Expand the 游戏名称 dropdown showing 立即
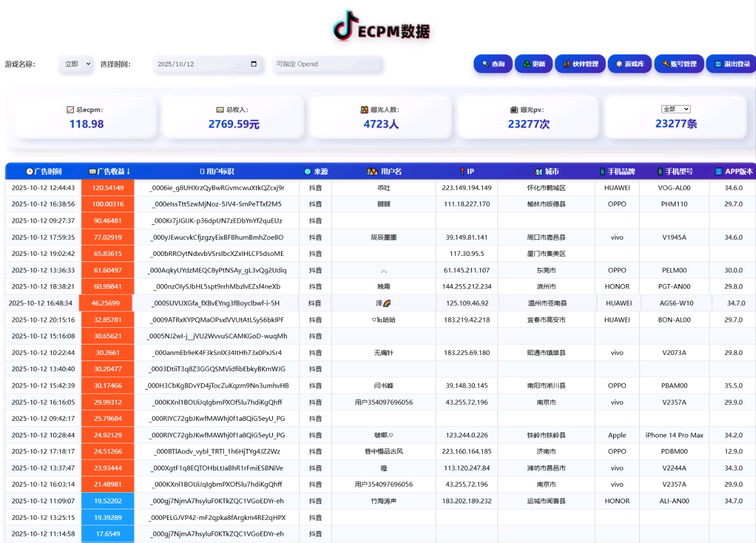756x543 pixels. tap(76, 64)
